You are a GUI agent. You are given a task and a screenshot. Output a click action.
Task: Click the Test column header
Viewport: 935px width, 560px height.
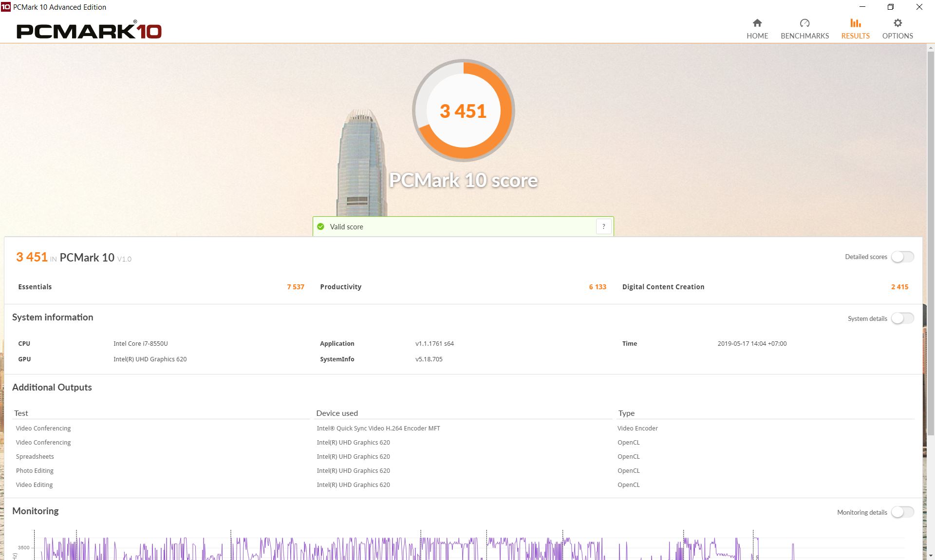tap(21, 413)
